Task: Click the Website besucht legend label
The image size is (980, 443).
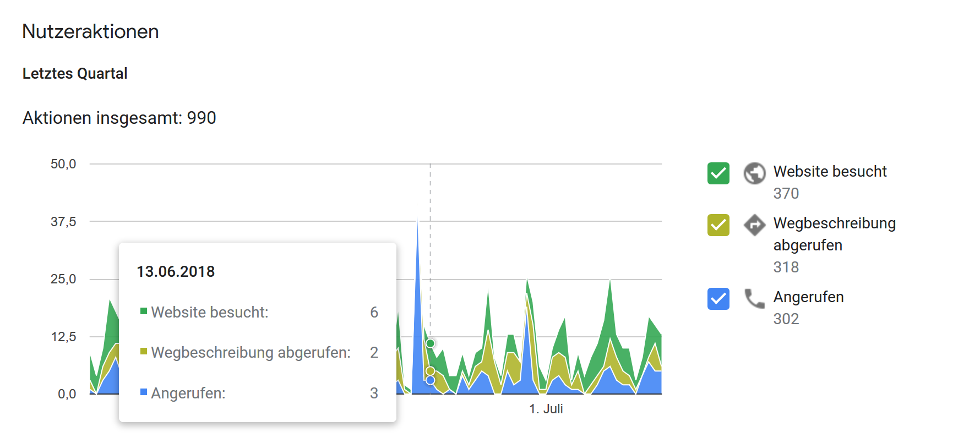Action: (830, 172)
